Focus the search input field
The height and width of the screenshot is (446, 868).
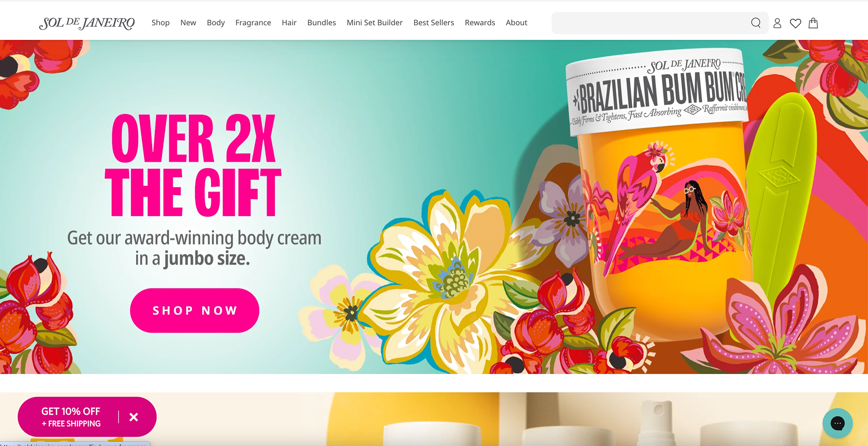(x=649, y=23)
